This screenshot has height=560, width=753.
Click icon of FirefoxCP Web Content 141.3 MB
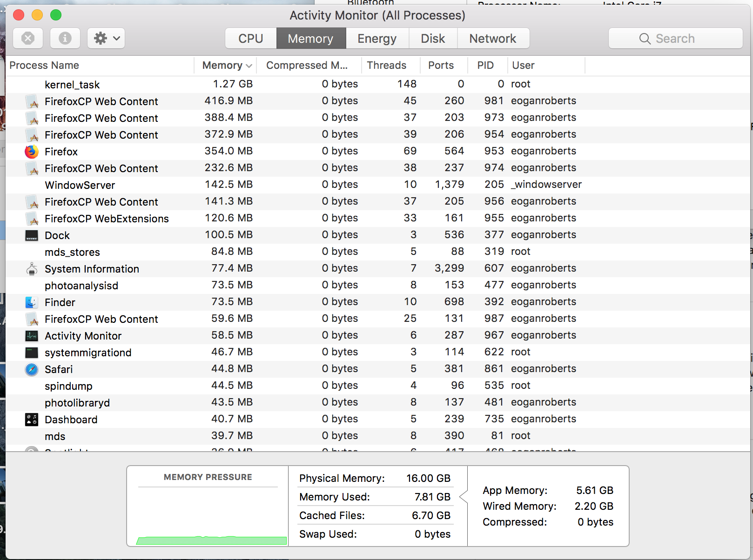pyautogui.click(x=32, y=202)
